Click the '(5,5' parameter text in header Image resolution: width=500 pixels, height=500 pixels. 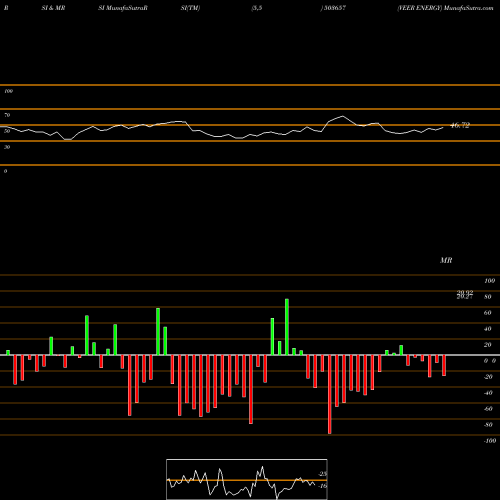click(x=257, y=8)
